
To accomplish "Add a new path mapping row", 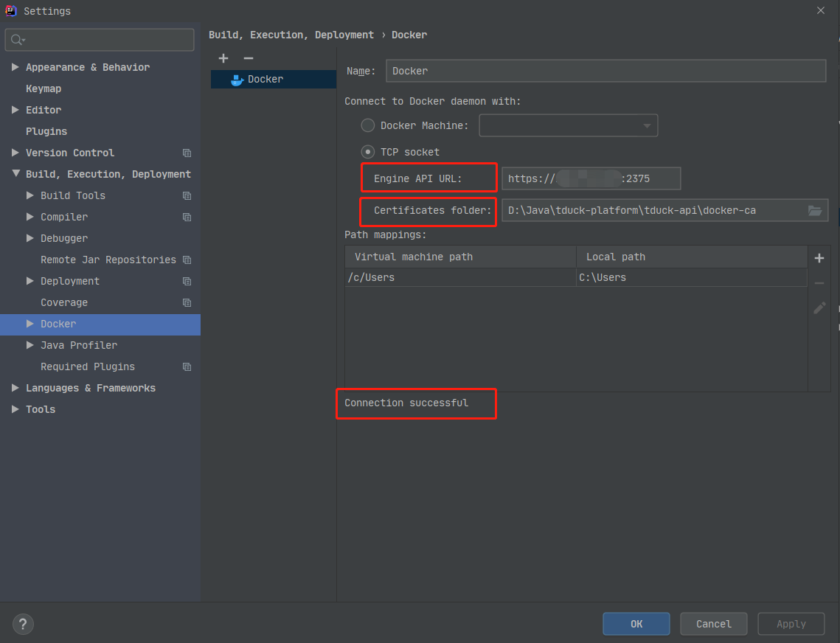I will pos(819,258).
